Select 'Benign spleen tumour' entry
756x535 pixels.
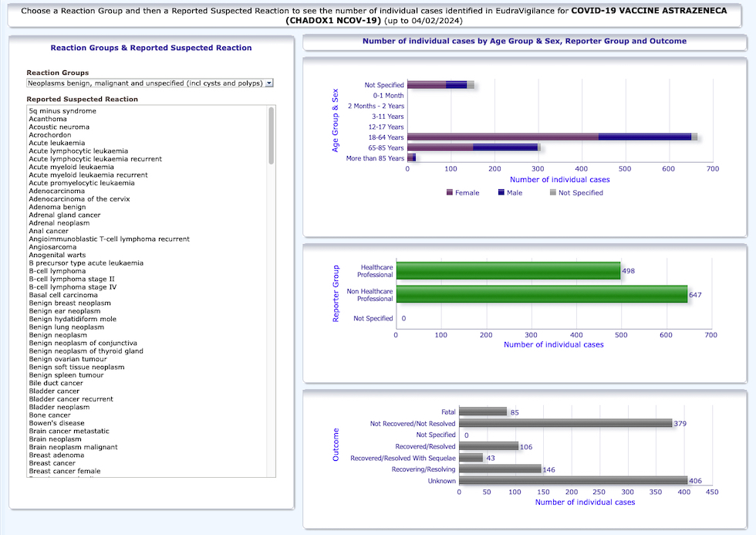click(x=66, y=375)
